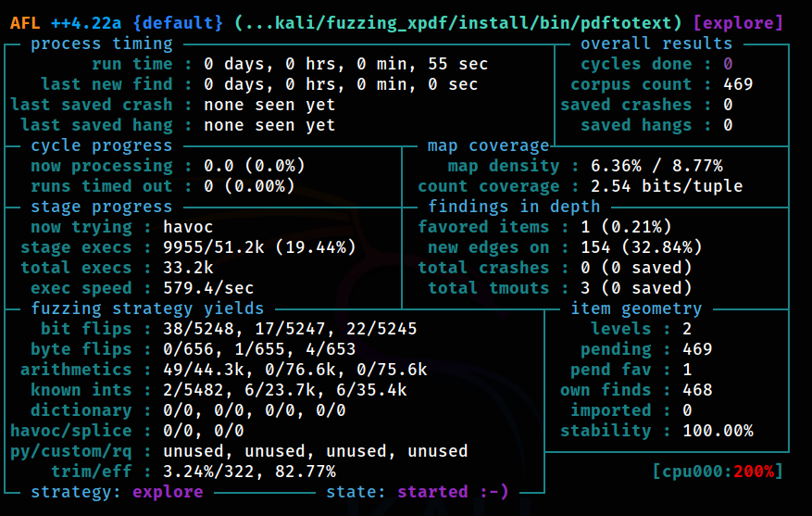Click trim/eff value 3.24%/322, 82.77%

249,472
